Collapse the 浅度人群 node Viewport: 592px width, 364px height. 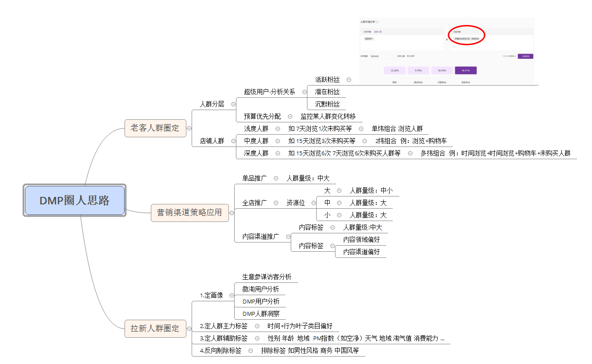(x=278, y=129)
